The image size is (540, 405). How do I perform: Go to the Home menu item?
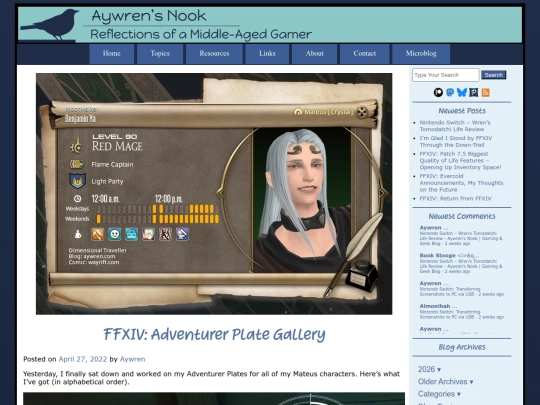[112, 54]
